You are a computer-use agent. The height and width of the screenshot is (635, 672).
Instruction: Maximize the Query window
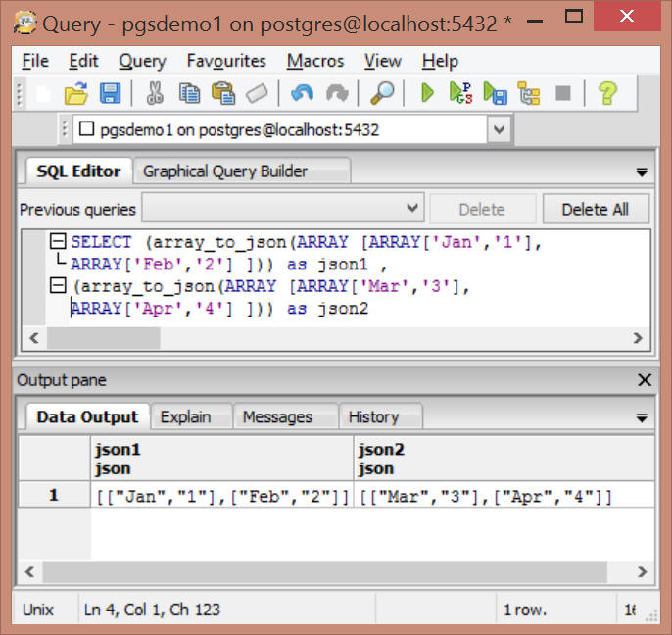[573, 17]
